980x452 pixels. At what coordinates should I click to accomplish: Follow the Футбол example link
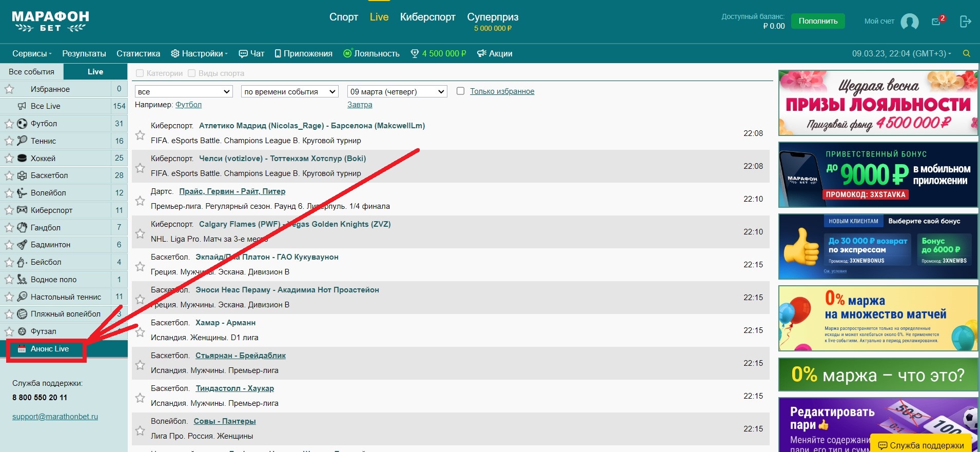[x=188, y=105]
